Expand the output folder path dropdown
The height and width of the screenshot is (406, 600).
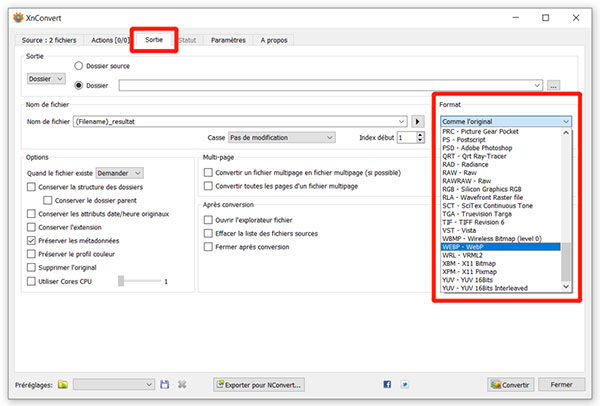point(537,85)
